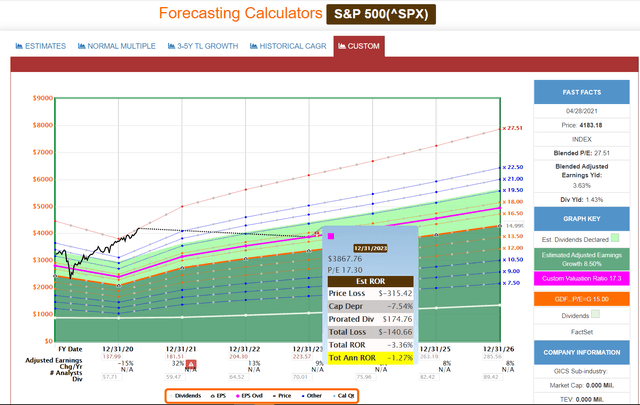Click the Tot Ann ROR -1.27% row
This screenshot has width=640, height=405.
coord(371,358)
